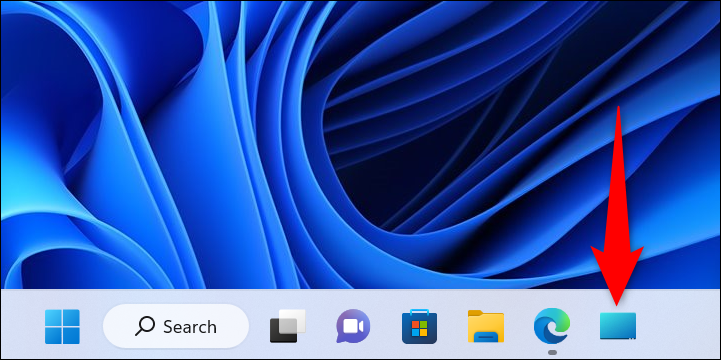Open the teal desktop app icon
Viewport: 721px width, 360px height.
coord(618,326)
